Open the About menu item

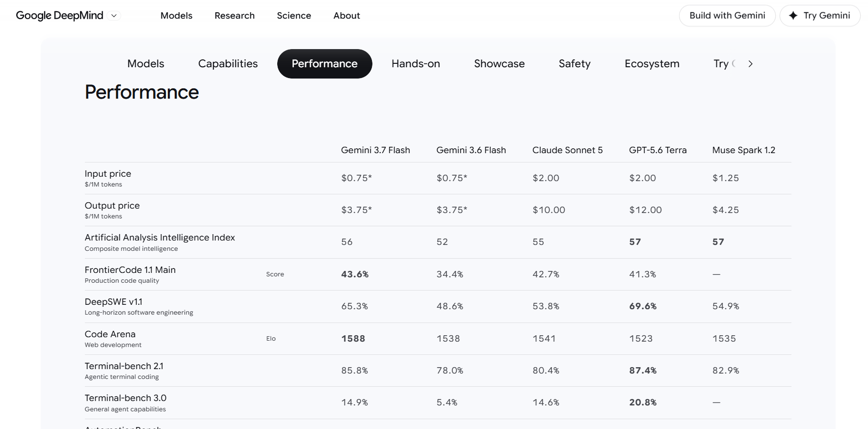pyautogui.click(x=346, y=16)
